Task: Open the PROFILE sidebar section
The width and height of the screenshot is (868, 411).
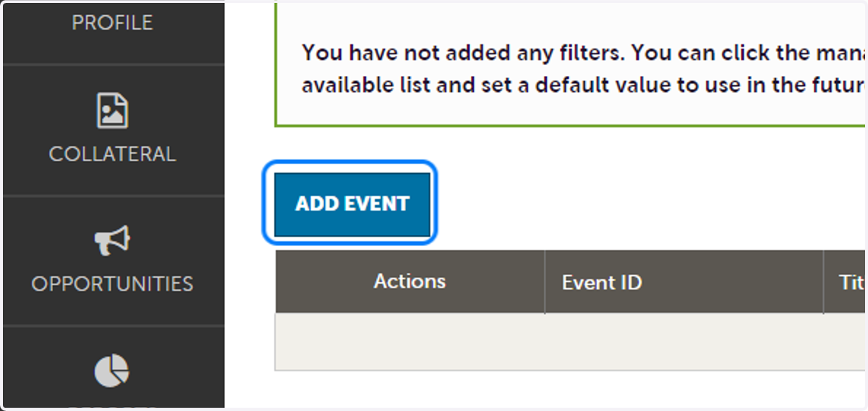Action: coord(112,23)
